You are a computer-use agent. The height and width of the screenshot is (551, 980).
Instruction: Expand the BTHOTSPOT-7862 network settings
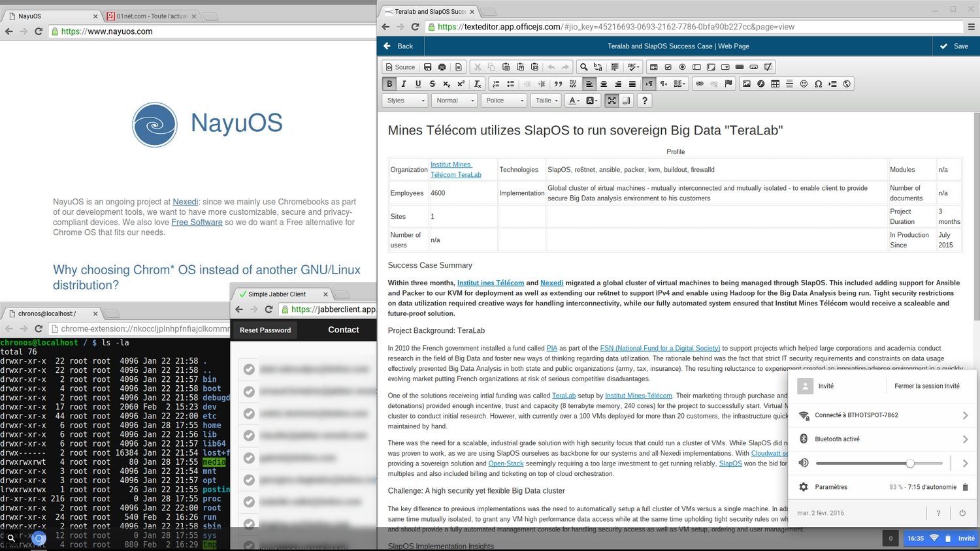[x=965, y=415]
